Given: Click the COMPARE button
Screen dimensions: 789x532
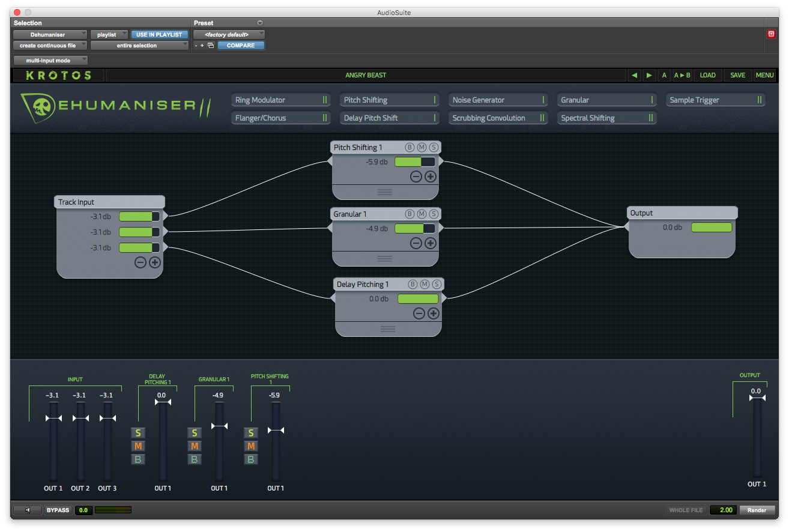Looking at the screenshot, I should pos(241,46).
